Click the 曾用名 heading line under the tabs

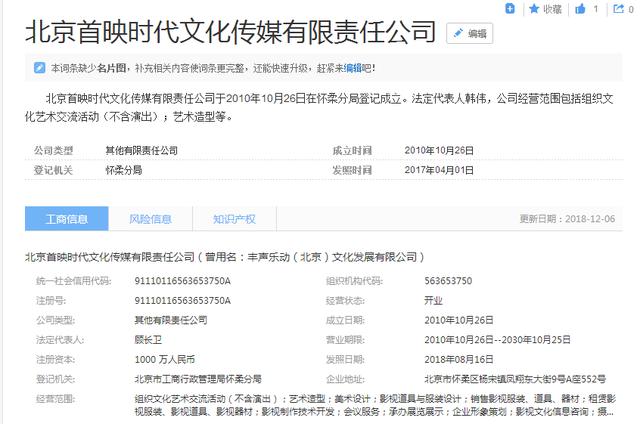coord(225,257)
